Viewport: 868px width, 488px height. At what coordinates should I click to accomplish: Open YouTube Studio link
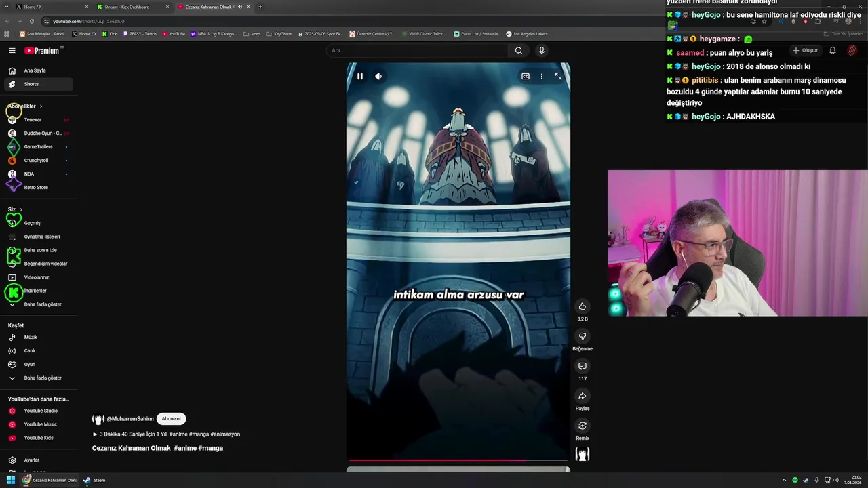[39, 411]
